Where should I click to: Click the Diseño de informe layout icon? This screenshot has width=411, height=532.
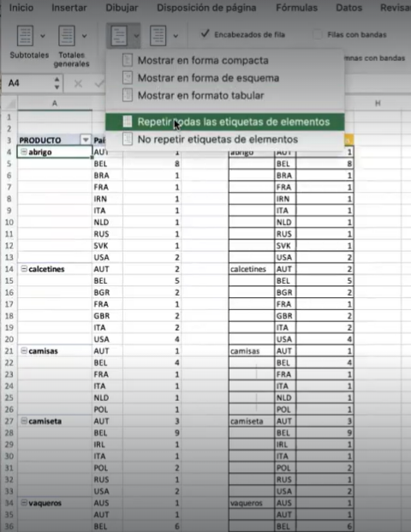[x=119, y=36]
